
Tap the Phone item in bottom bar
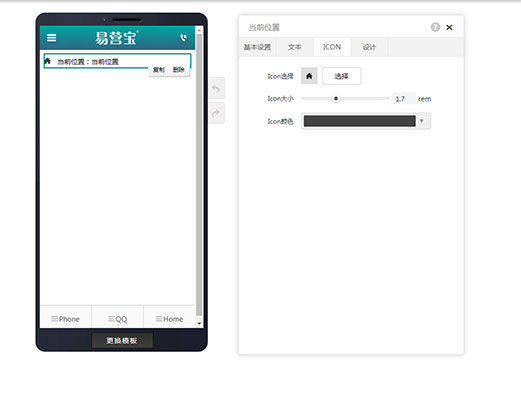click(66, 319)
